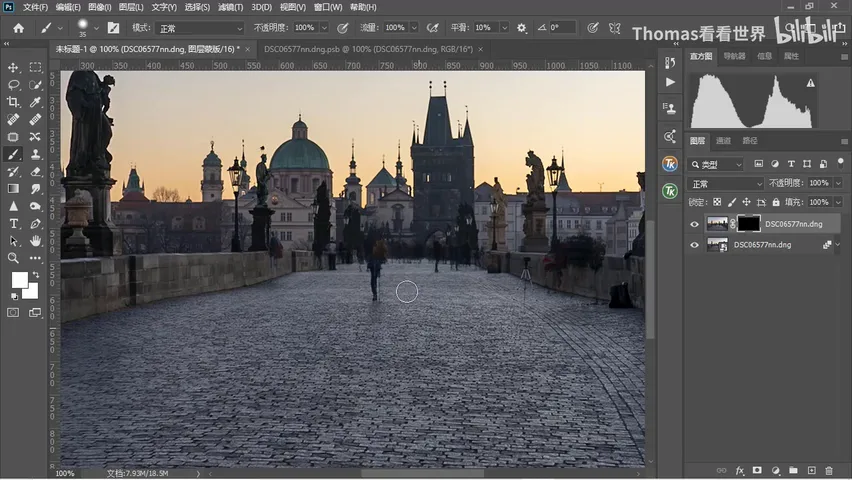
Task: Open the brush mode dropdown showing 正常
Action: (x=199, y=28)
